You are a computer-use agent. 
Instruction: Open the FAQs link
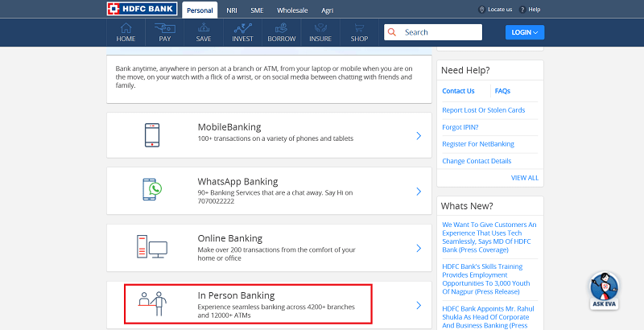[502, 91]
